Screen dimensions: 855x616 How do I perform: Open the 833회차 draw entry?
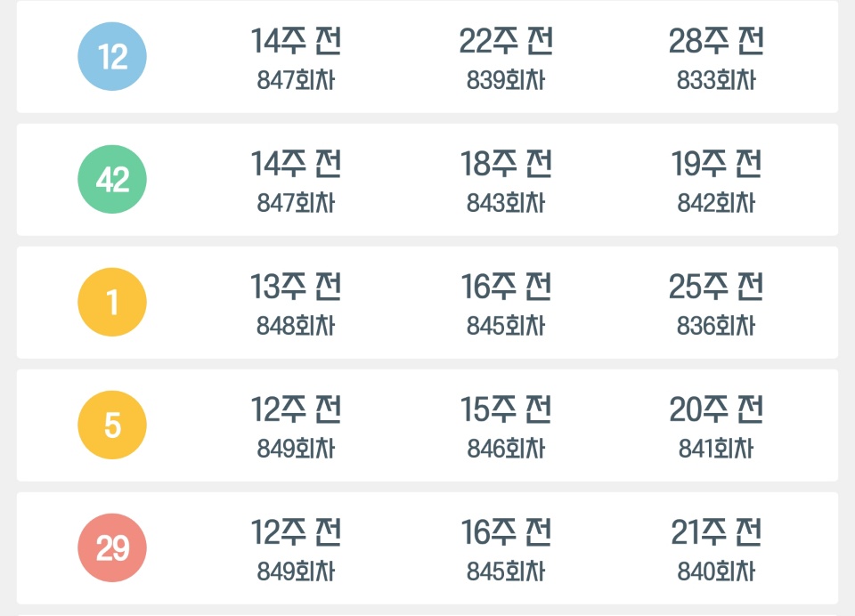coord(716,80)
